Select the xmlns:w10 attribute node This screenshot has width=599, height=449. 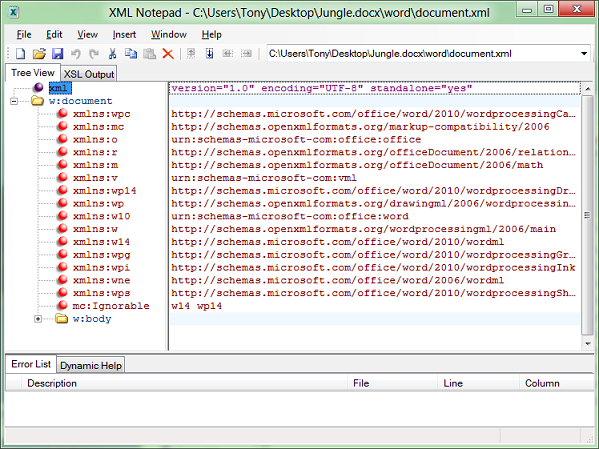tap(102, 216)
